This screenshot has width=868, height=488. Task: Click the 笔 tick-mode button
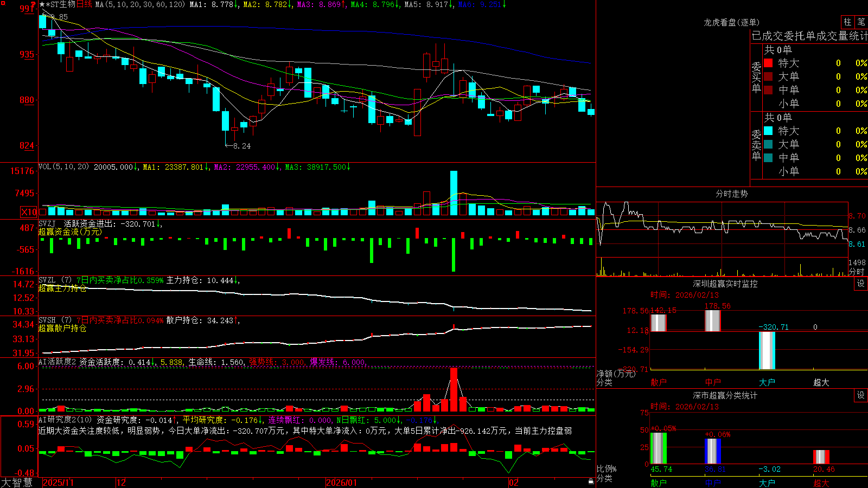[x=861, y=22]
